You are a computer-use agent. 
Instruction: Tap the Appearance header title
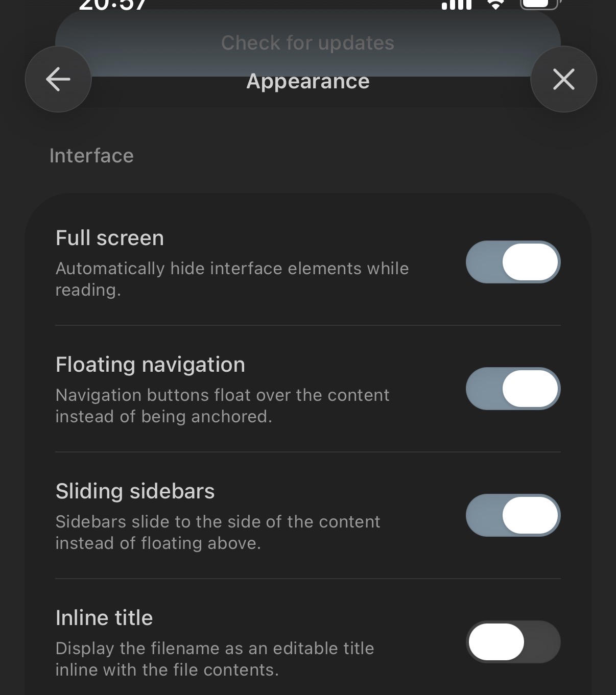click(x=308, y=81)
